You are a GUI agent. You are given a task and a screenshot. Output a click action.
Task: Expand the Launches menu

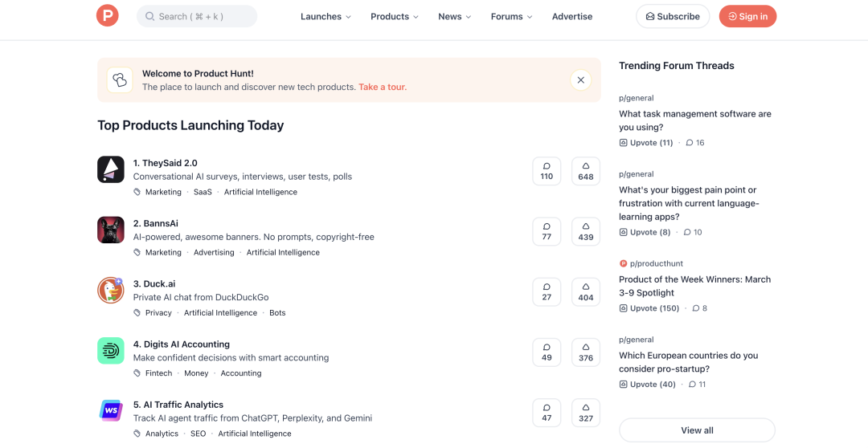tap(325, 17)
